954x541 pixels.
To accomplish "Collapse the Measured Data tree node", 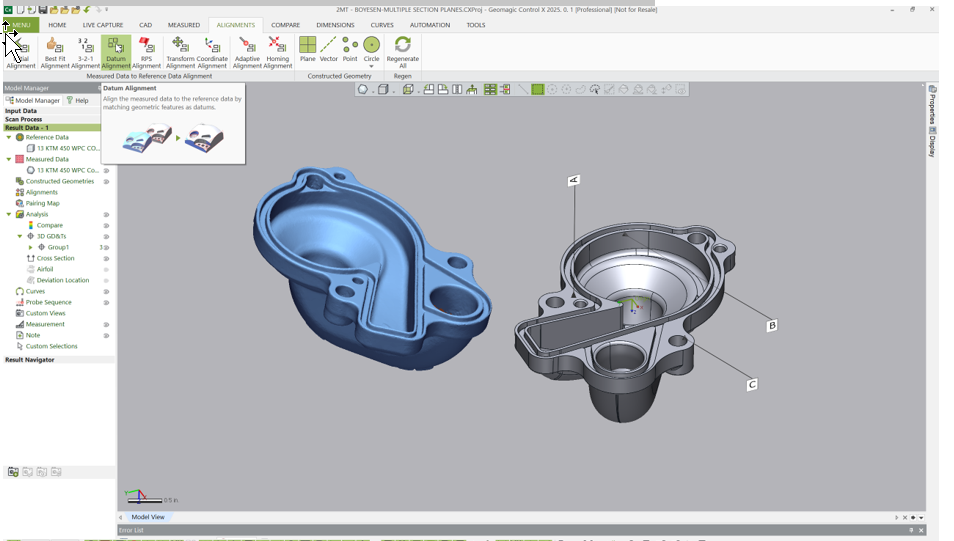I will coord(9,159).
